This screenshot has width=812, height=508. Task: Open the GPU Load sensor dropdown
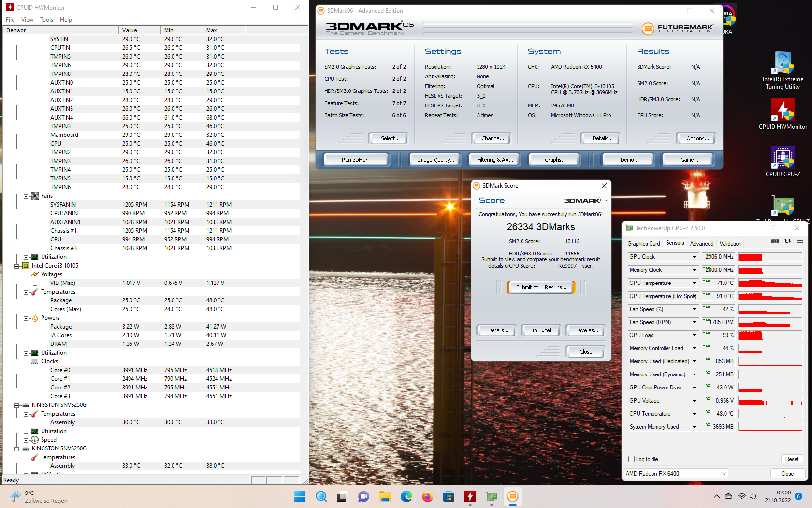[694, 335]
